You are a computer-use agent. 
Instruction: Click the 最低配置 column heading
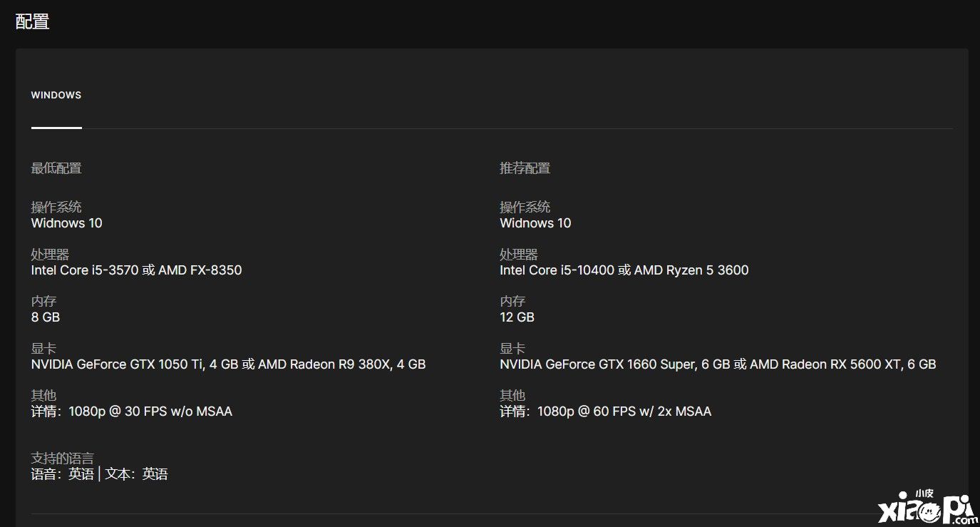point(56,168)
